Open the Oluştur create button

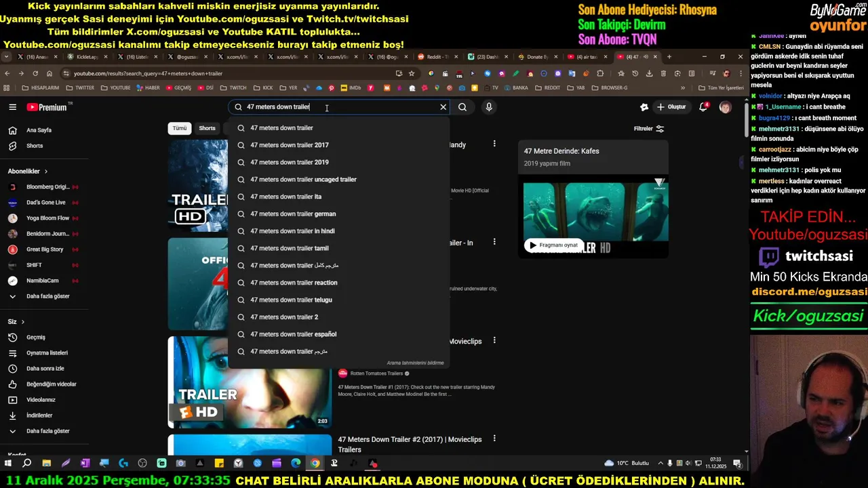671,107
